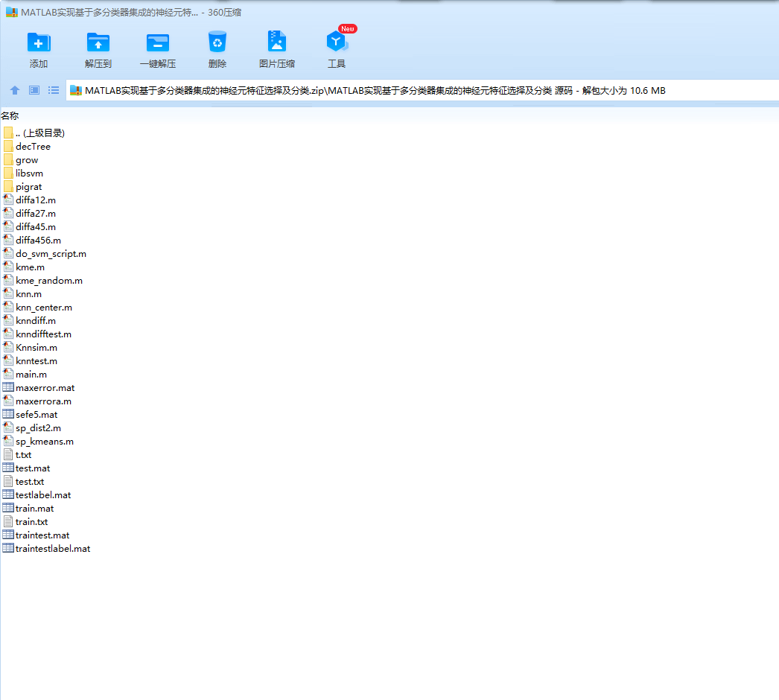Viewport: 779px width, 700px height.
Task: Click the test.mat table icon
Action: click(8, 468)
